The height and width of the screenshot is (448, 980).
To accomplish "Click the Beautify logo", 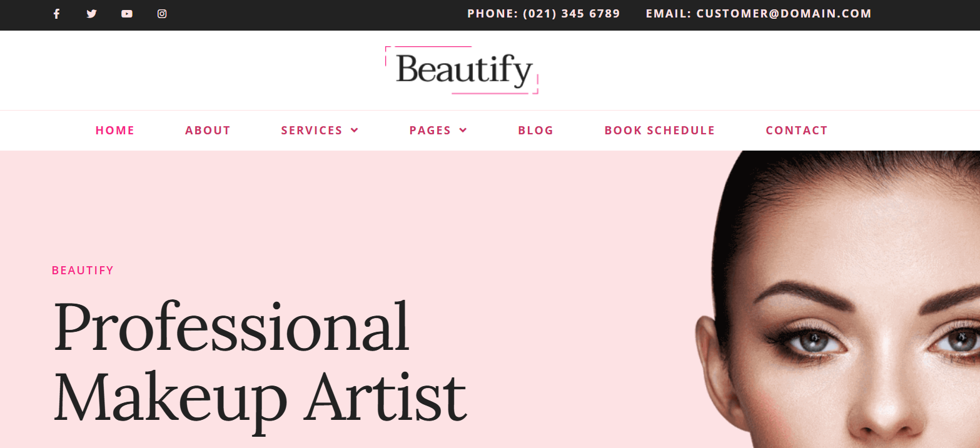I will pos(462,70).
